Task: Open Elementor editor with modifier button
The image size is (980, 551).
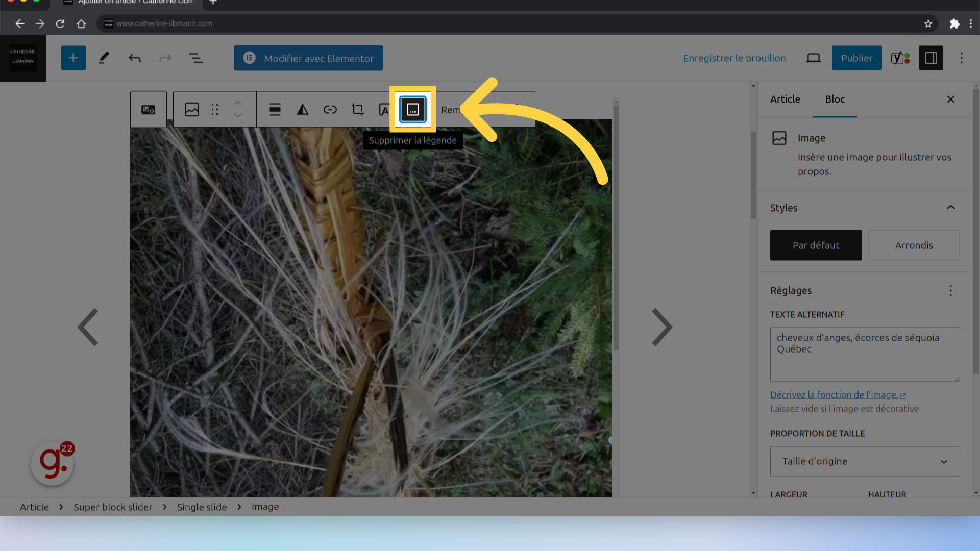Action: pos(309,58)
